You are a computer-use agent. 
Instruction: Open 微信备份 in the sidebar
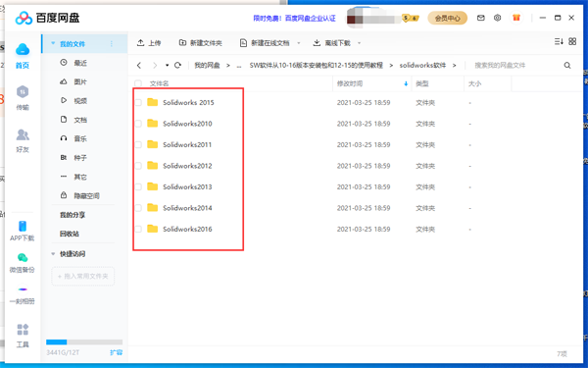[x=23, y=262]
